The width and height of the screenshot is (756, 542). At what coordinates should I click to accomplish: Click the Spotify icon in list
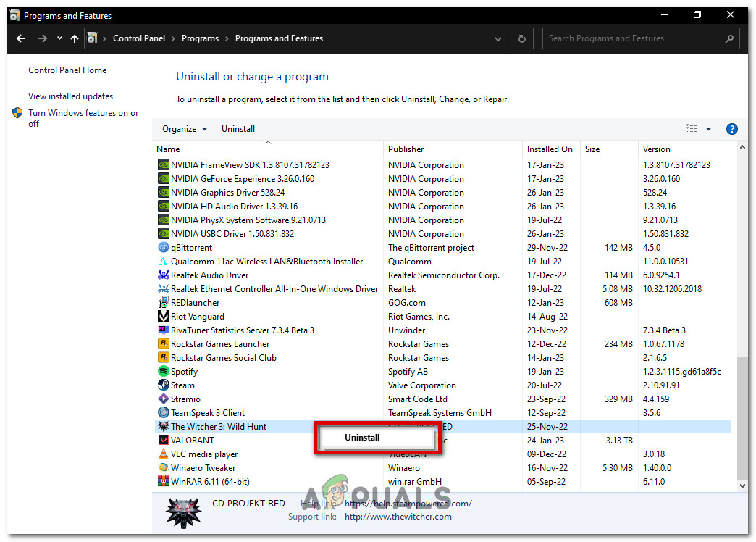pos(164,371)
